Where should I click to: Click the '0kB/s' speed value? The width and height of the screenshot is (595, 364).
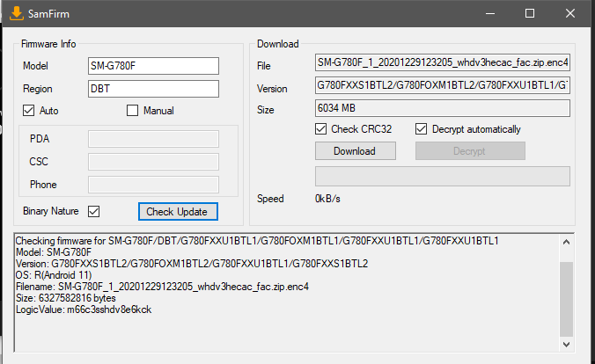327,199
